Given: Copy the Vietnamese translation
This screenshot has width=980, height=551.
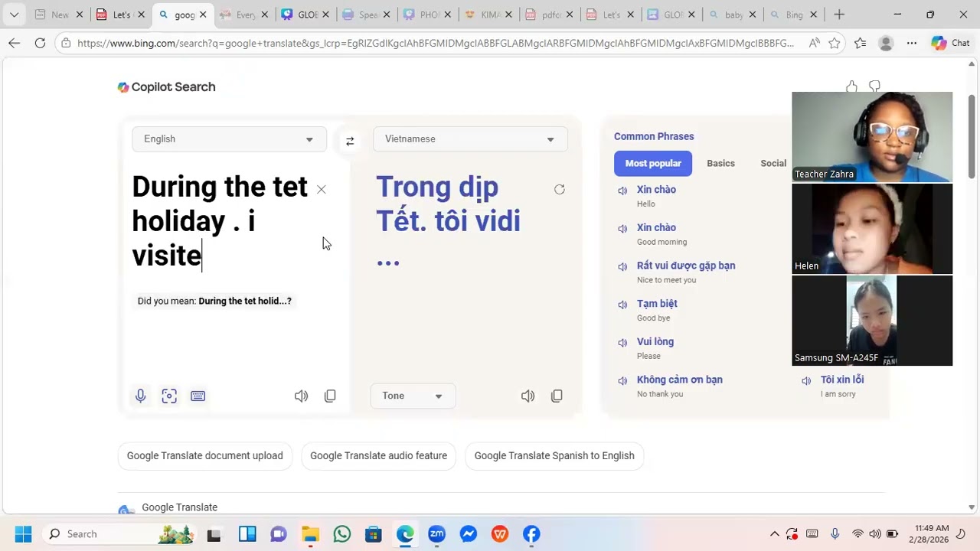Looking at the screenshot, I should (557, 396).
